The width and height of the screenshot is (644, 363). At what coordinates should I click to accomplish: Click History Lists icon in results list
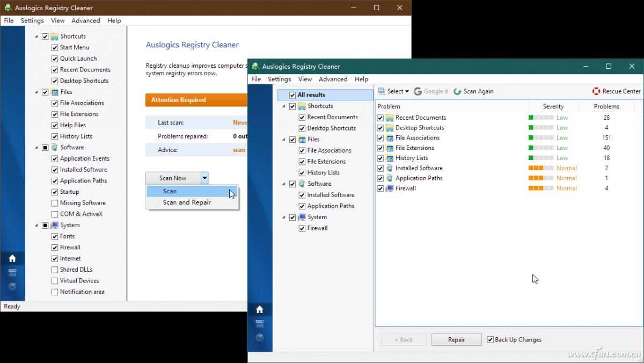tap(390, 158)
